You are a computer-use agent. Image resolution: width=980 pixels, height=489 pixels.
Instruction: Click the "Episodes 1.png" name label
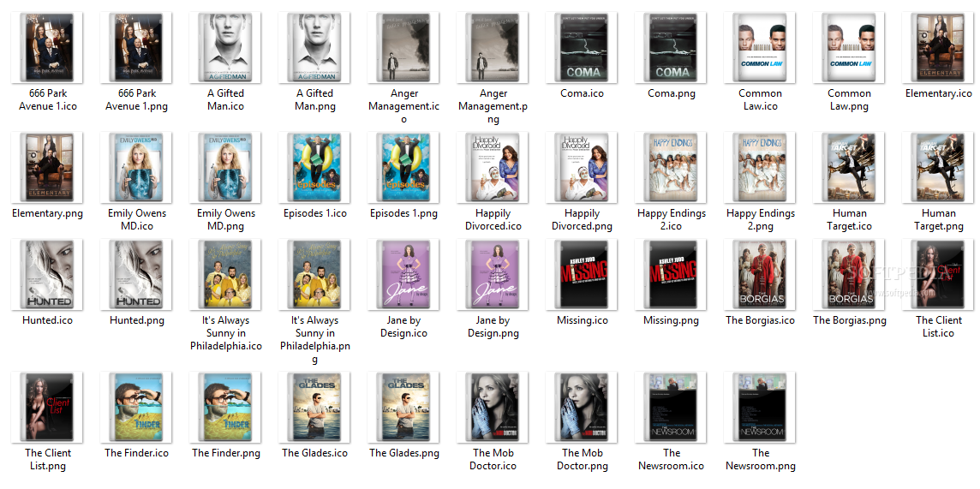point(403,213)
